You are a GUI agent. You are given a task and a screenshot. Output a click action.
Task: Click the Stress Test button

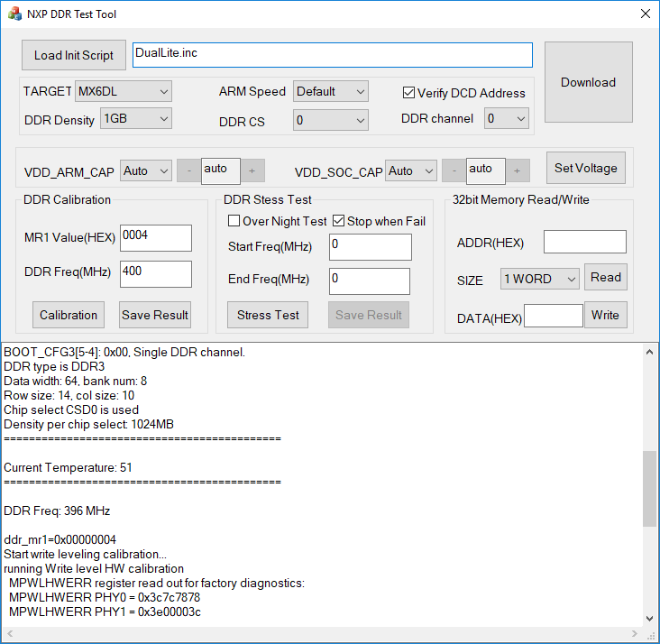[268, 315]
